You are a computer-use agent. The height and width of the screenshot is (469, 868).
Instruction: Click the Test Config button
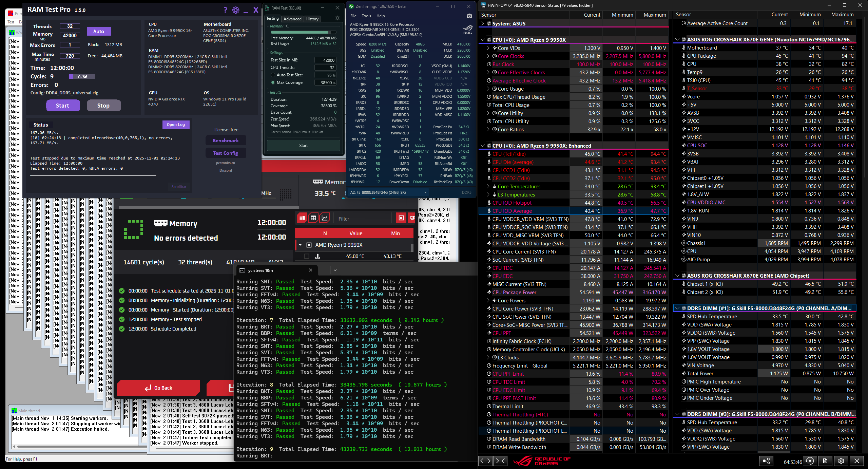coord(226,153)
